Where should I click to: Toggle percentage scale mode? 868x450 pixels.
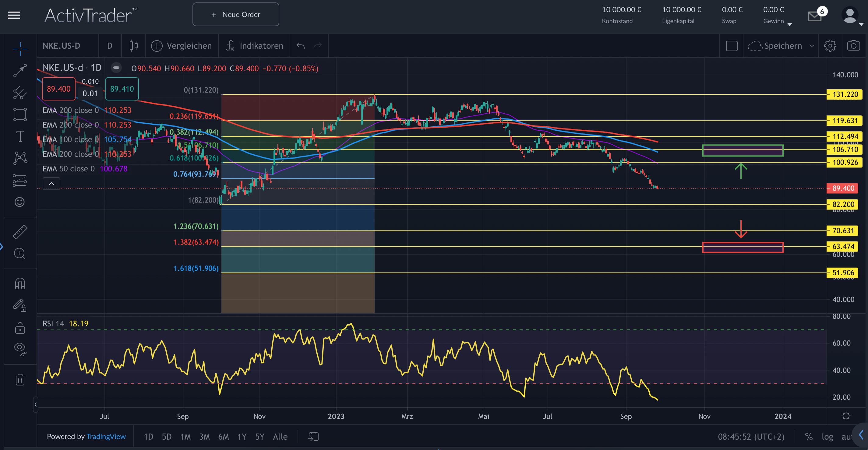click(x=808, y=437)
